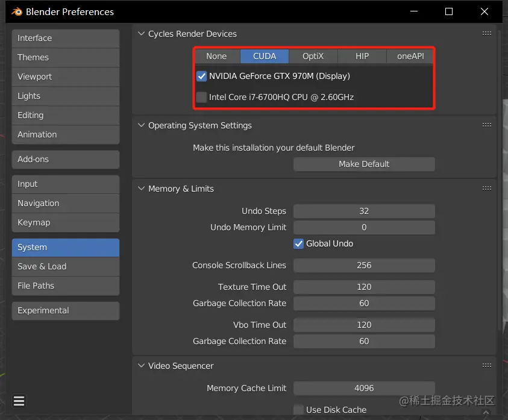This screenshot has height=420, width=508.
Task: Open the Save & Load preferences section
Action: coord(66,267)
